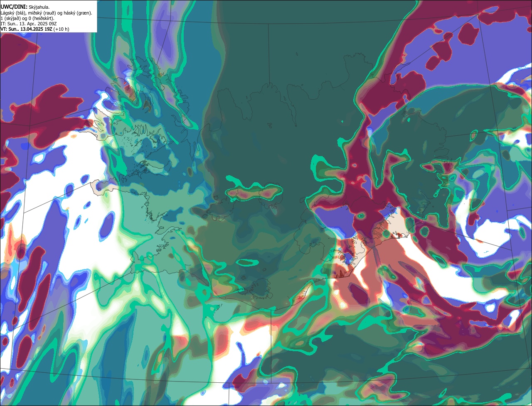Click the 'Lágský (blá), miðský (rauð)' legend line
532x406 pixels.
point(47,13)
